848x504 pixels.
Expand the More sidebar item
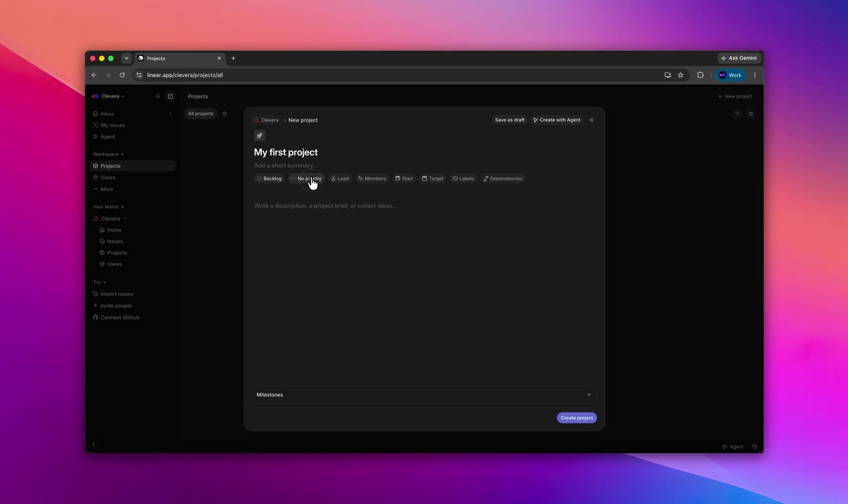pos(132,189)
